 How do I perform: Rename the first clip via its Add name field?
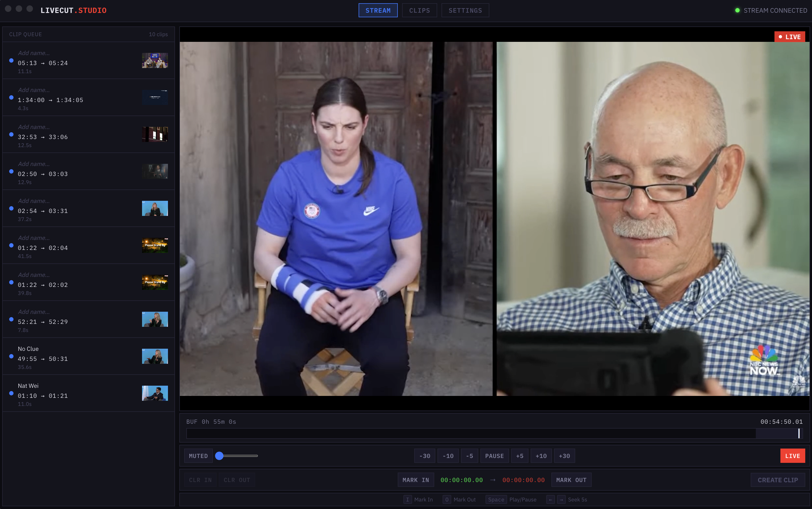34,53
